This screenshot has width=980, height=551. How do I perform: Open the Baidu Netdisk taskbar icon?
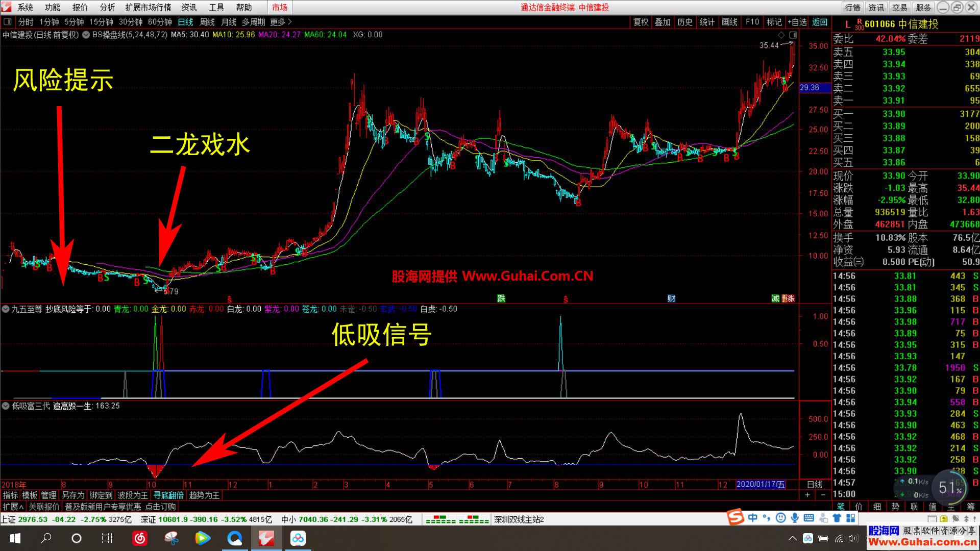[x=298, y=538]
